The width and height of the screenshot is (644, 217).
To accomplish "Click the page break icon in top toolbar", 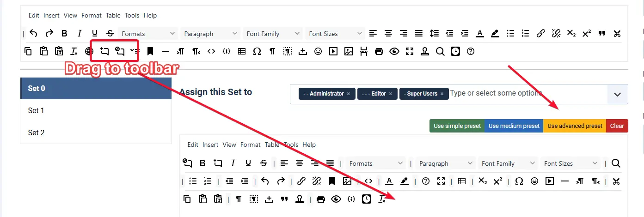I will 364,51.
